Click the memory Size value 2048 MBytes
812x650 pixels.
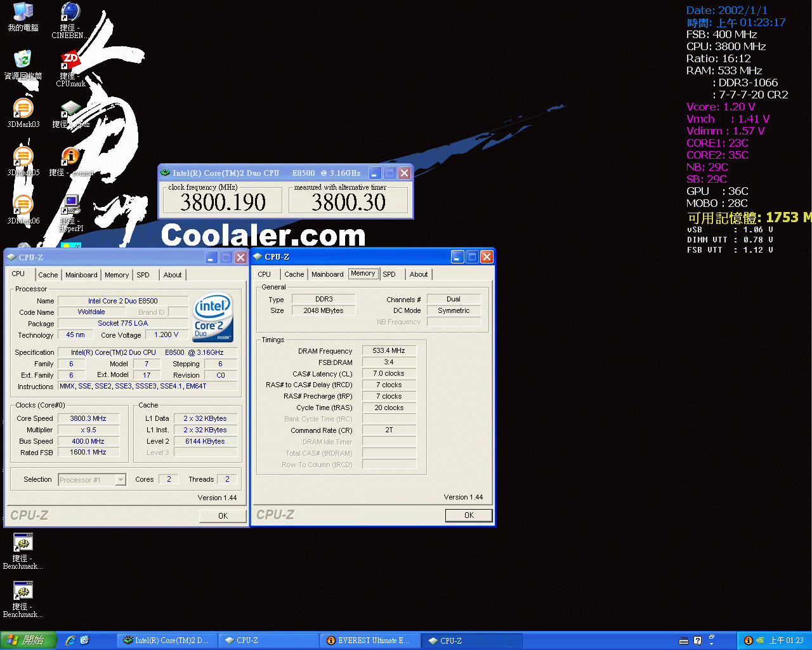point(324,310)
